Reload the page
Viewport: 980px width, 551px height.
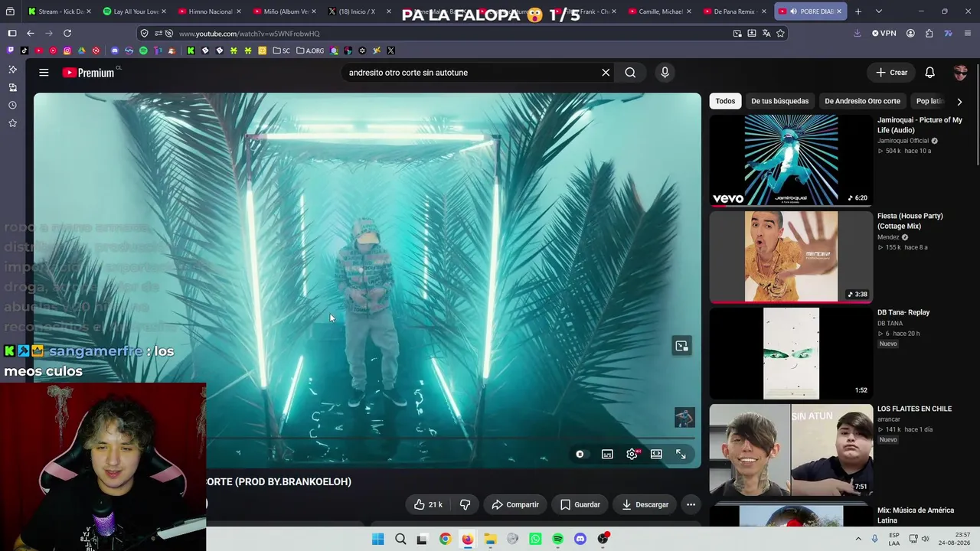point(67,34)
